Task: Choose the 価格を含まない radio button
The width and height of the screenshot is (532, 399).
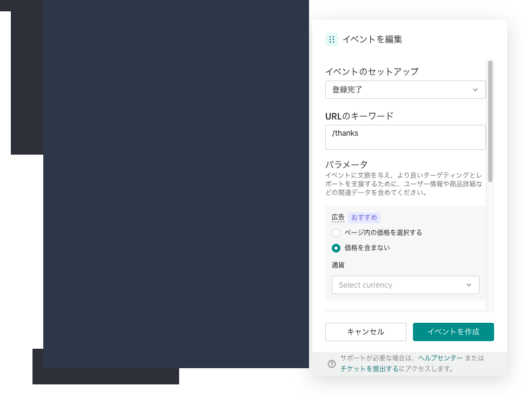Action: click(336, 248)
